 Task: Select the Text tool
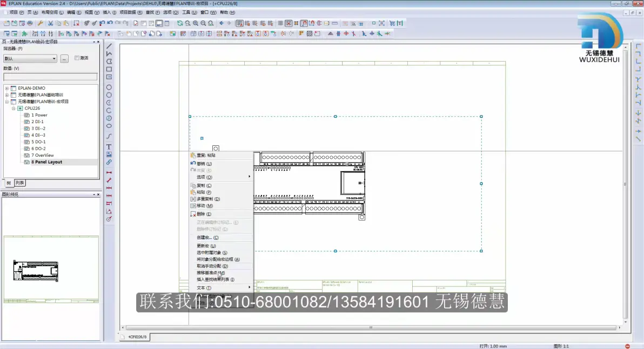coord(109,146)
